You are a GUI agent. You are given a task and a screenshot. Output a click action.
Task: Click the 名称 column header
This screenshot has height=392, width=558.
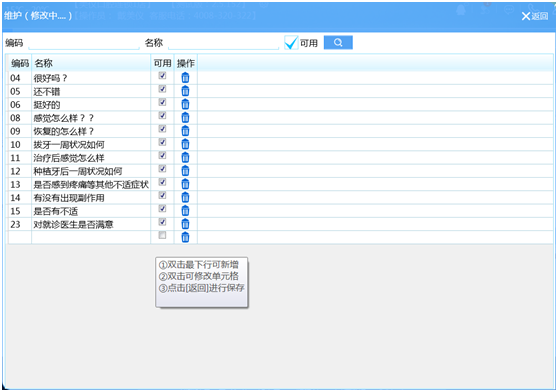[91, 63]
